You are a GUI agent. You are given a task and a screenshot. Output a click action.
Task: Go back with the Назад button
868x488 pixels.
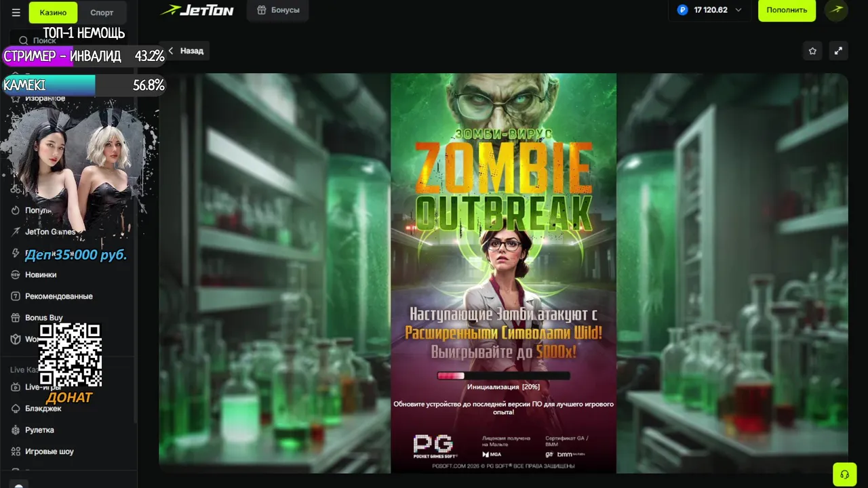click(185, 51)
